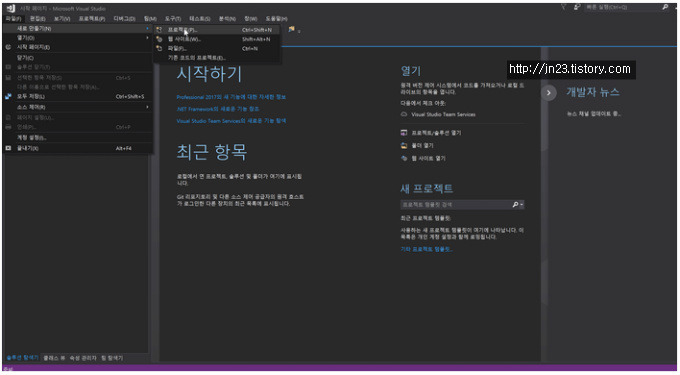
Task: Click the 프로젝트/솔루션 열기 icon
Action: (x=404, y=133)
